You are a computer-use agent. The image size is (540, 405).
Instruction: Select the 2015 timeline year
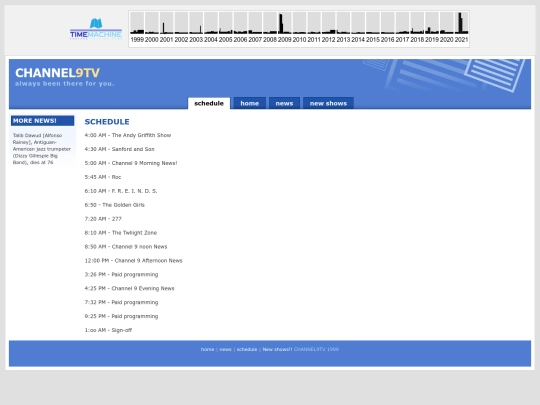(x=373, y=28)
